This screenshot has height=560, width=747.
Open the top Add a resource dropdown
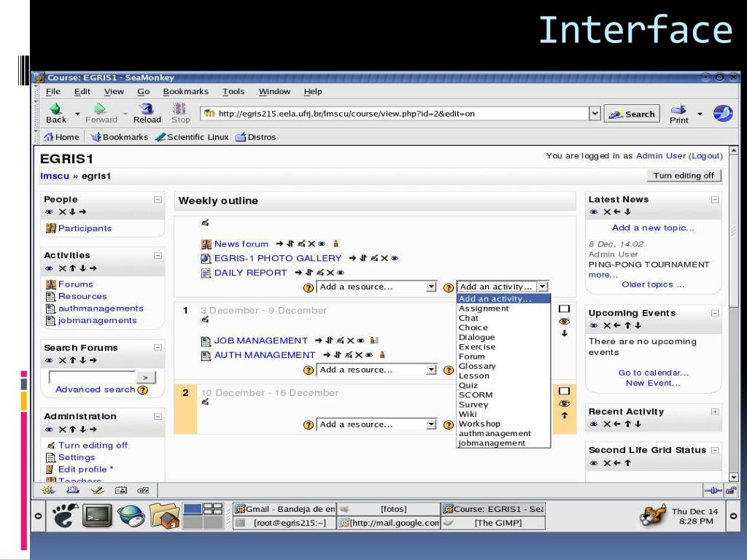pyautogui.click(x=376, y=287)
